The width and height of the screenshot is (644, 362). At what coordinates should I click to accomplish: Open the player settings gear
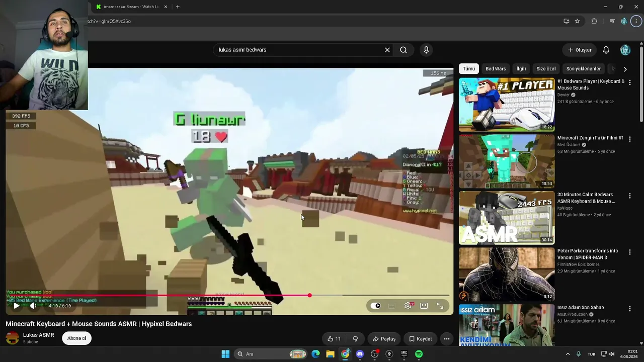408,306
